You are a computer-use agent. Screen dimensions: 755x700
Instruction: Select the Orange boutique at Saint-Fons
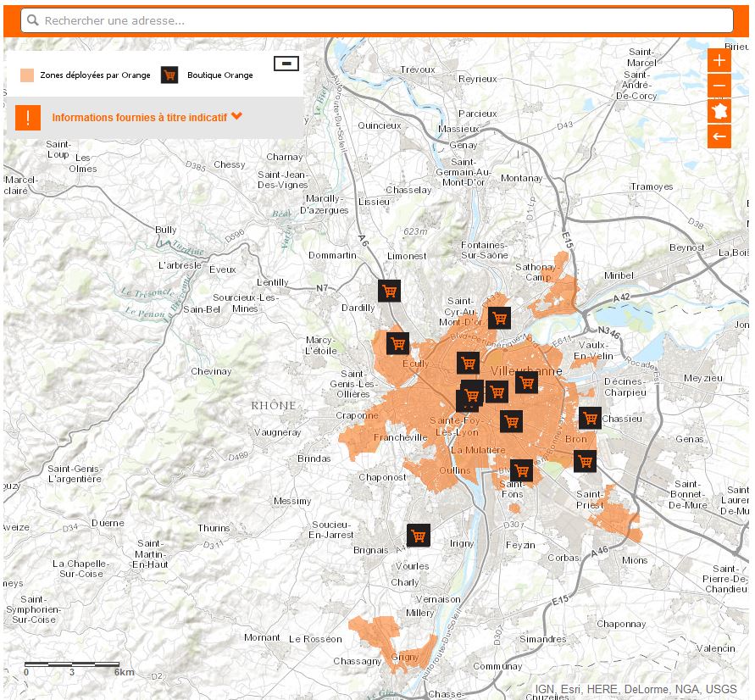tap(521, 470)
